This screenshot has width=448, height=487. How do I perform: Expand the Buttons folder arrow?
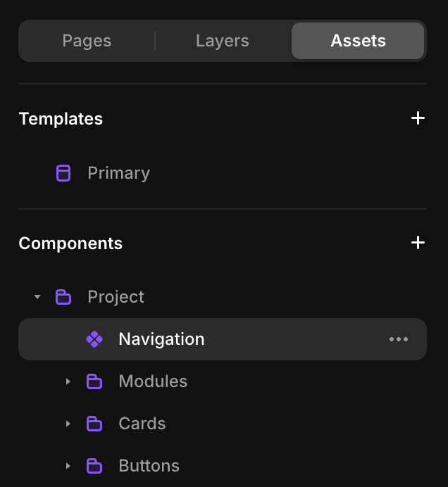pos(68,466)
